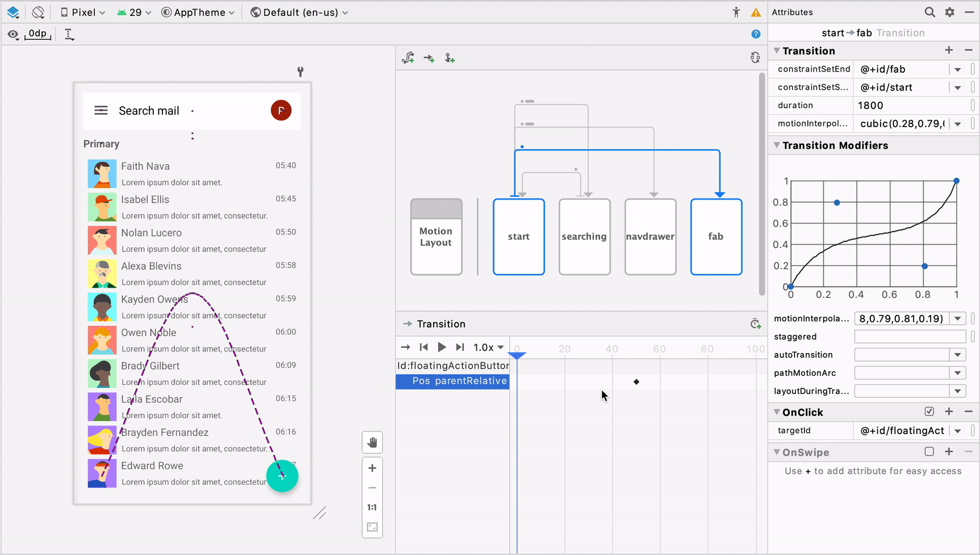
Task: Click the create transition icon
Action: pos(429,58)
